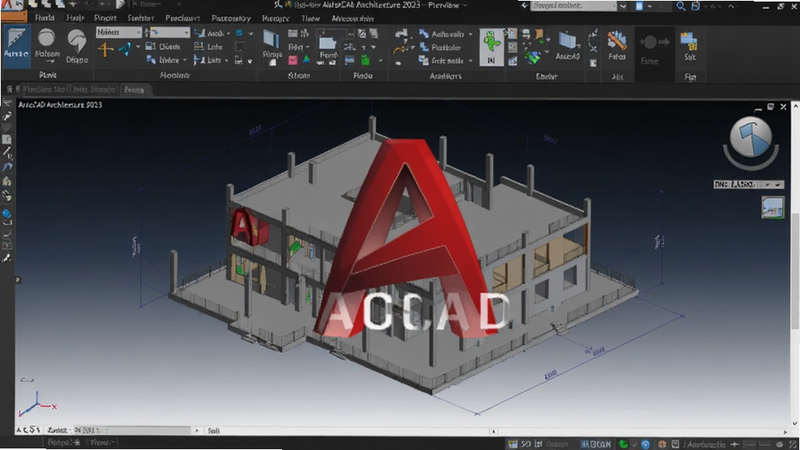
Task: Open the 'Pampre' ribbon tab
Action: coord(276,18)
